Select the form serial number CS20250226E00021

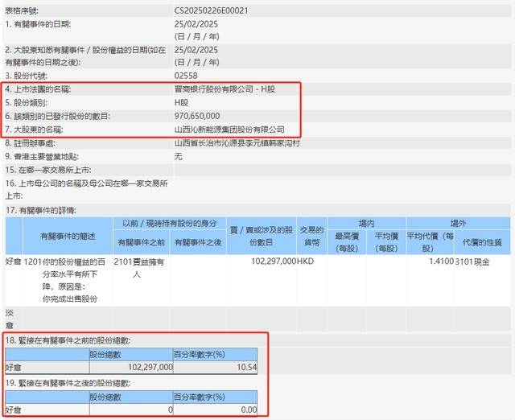pyautogui.click(x=211, y=10)
